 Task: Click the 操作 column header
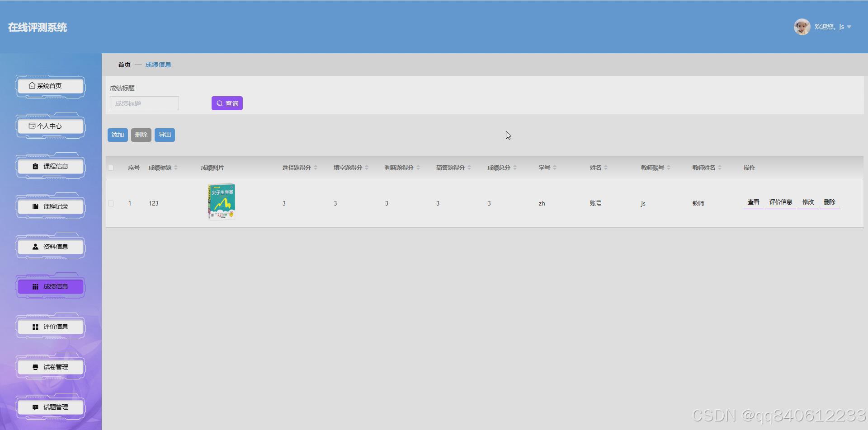coord(749,168)
